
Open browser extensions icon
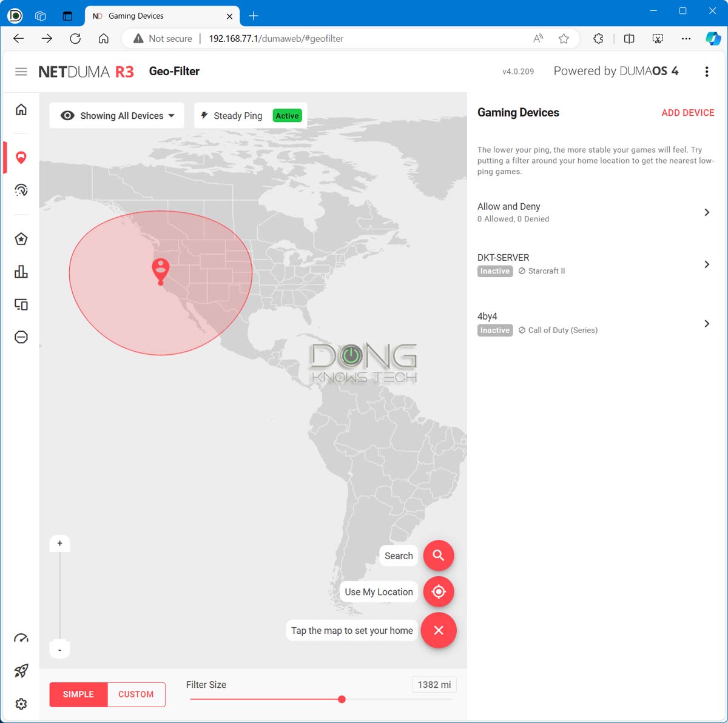(x=598, y=38)
